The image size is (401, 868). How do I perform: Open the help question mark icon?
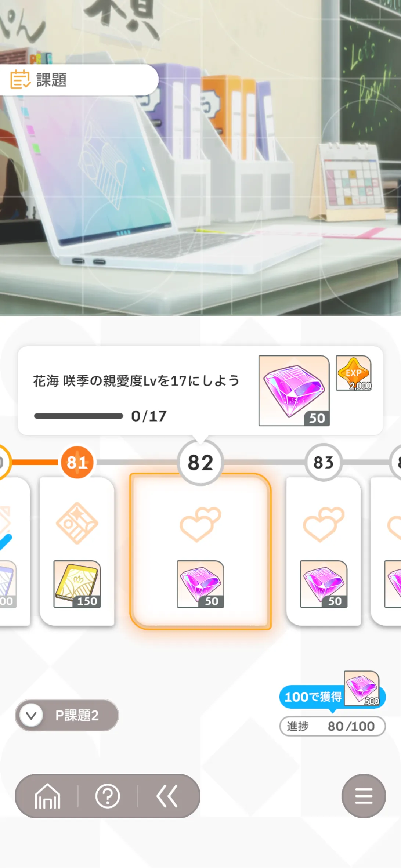pyautogui.click(x=108, y=796)
